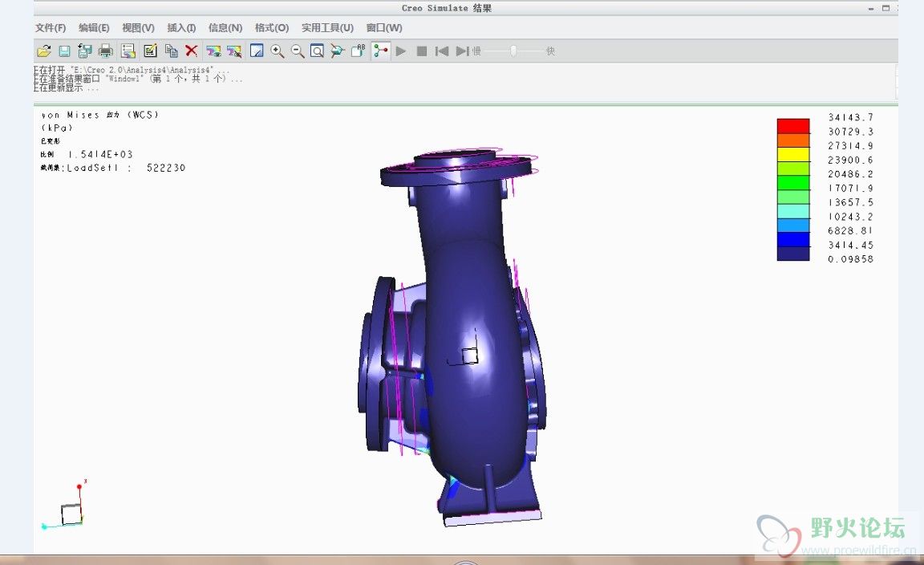Select legend value 6828.81
Viewport: 924px width, 565px height.
tap(850, 230)
